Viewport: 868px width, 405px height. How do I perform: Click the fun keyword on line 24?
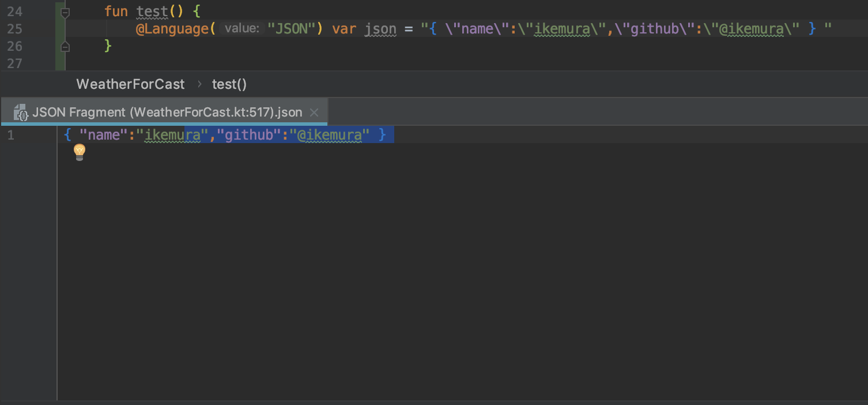[116, 11]
